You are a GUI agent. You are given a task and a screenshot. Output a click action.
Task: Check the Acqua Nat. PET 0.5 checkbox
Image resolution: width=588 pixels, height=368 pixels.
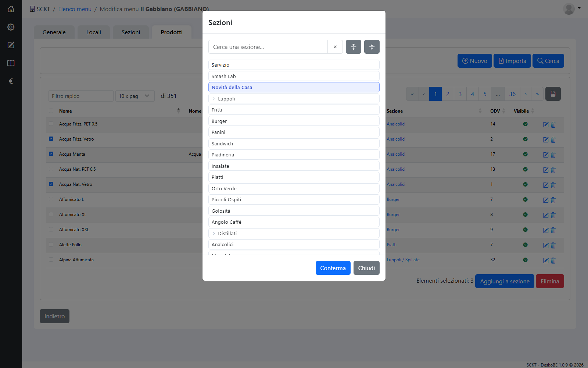[x=51, y=169]
